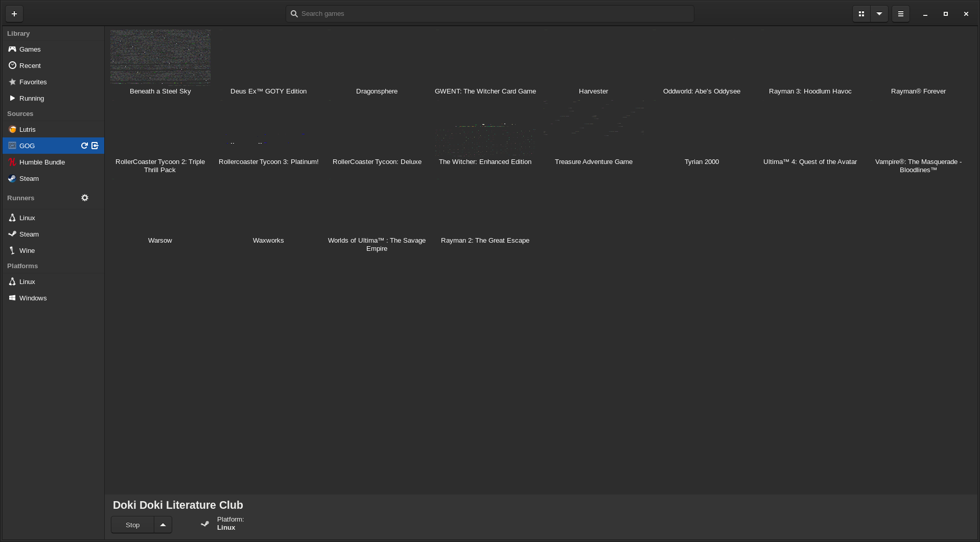Stop Doki Doki Literature Club
This screenshot has width=980, height=542.
click(x=132, y=525)
